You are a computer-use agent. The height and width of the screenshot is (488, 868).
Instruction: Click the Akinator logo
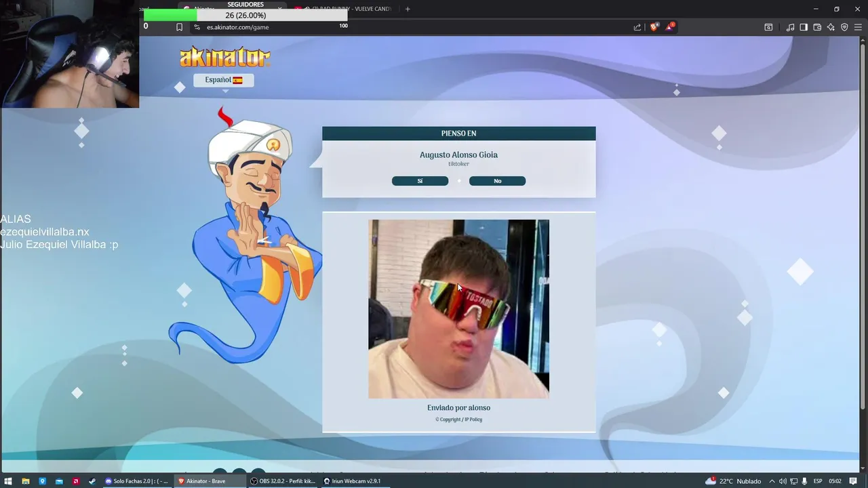(x=224, y=57)
